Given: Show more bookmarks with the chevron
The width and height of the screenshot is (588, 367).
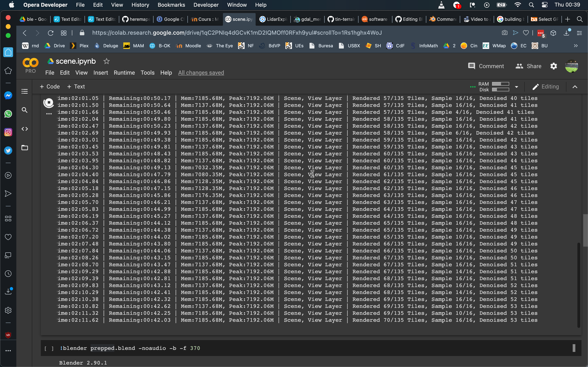Looking at the screenshot, I should 576,46.
